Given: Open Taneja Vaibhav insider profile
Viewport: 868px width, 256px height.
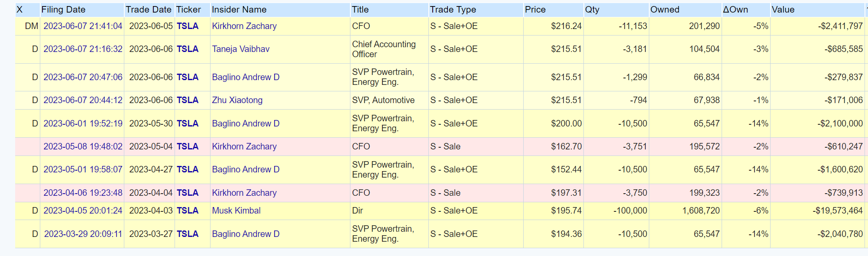Looking at the screenshot, I should (240, 49).
